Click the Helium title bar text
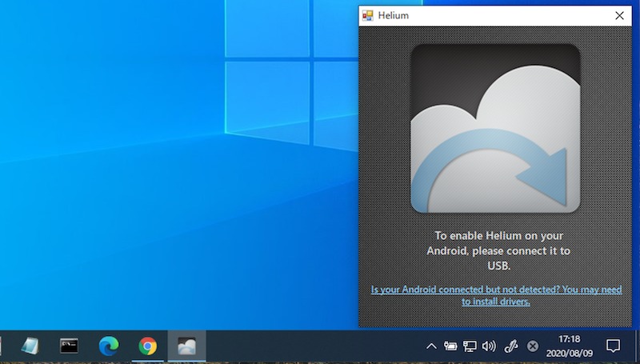Viewport: 640px width, 364px height. [x=395, y=15]
